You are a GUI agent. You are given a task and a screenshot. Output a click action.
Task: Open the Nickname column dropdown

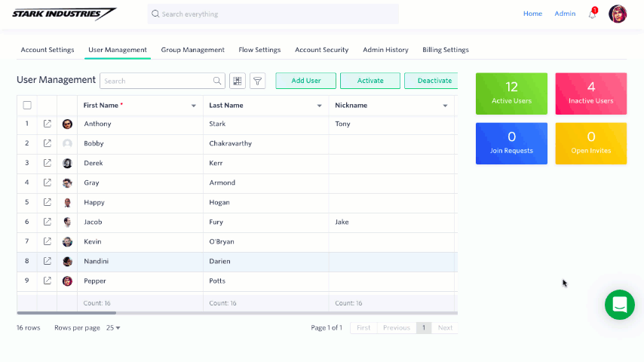pos(445,106)
